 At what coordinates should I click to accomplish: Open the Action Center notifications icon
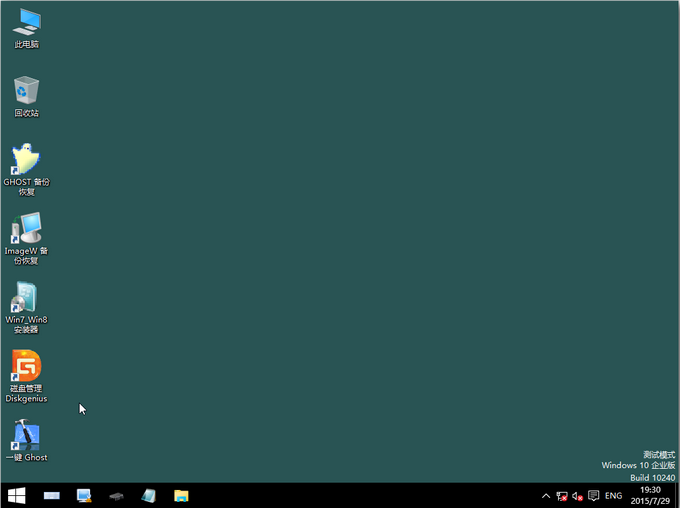pyautogui.click(x=593, y=496)
